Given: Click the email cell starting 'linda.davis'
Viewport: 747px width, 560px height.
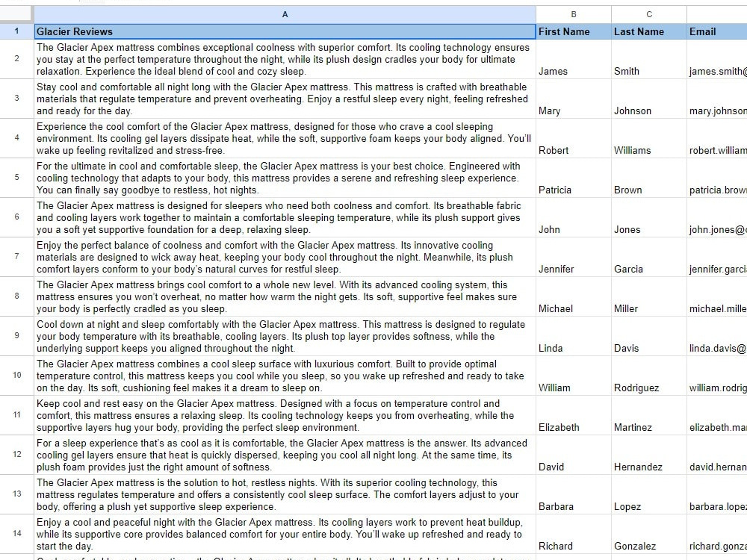Looking at the screenshot, I should click(717, 336).
